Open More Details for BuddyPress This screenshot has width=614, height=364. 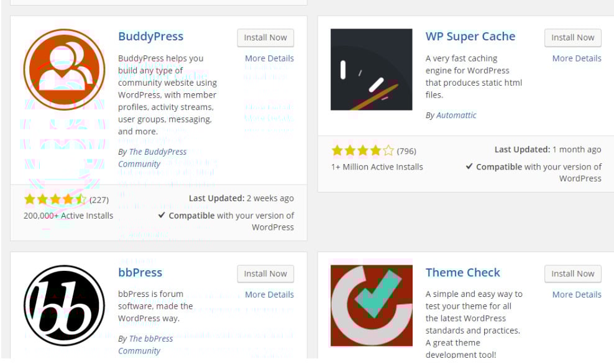(269, 58)
